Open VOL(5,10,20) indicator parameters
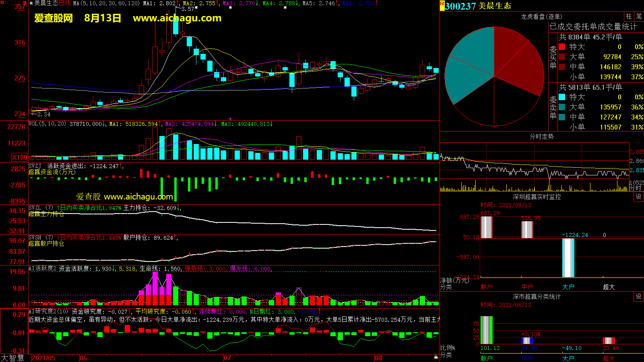This screenshot has width=644, height=362. click(47, 124)
